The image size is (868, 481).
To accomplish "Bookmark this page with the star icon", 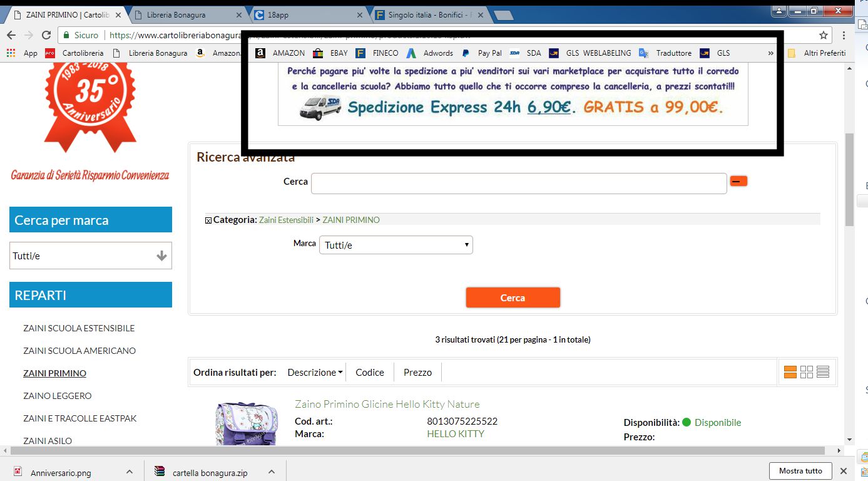I will point(824,35).
